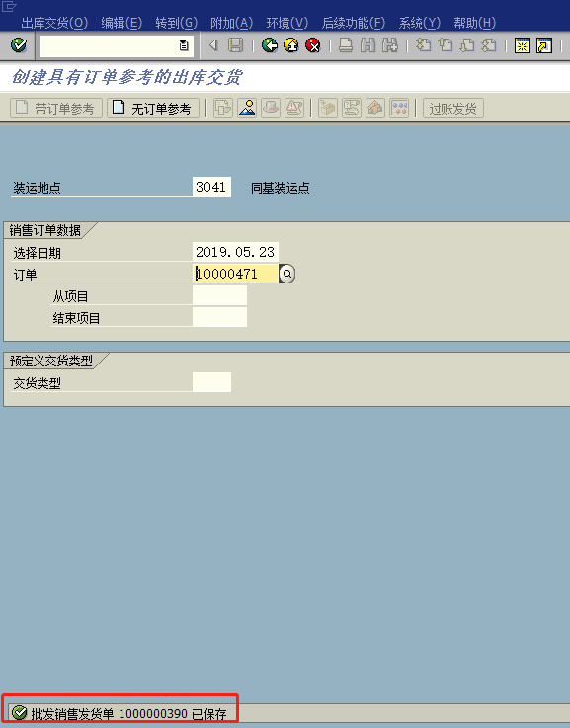Viewport: 570px width, 728px height.
Task: Open the 帮助(H) menu
Action: 474,23
